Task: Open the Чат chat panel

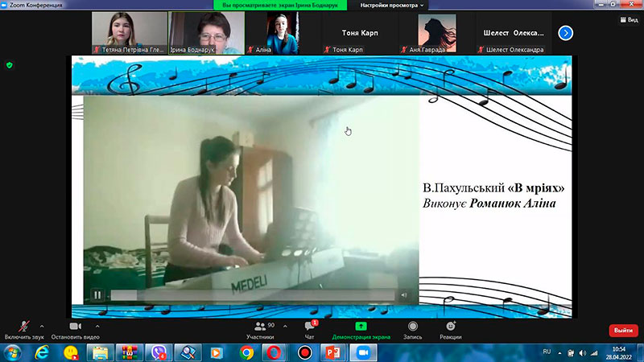Action: point(309,327)
